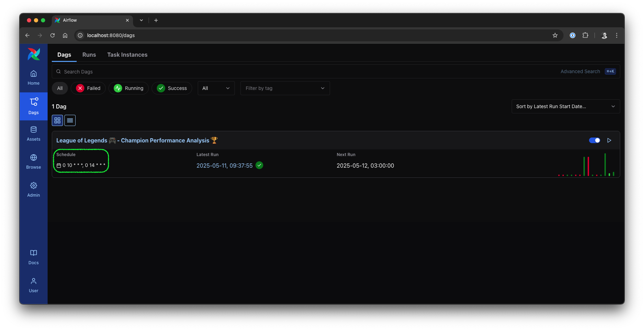Expand the All state filter dropdown
The image size is (644, 330).
point(216,88)
